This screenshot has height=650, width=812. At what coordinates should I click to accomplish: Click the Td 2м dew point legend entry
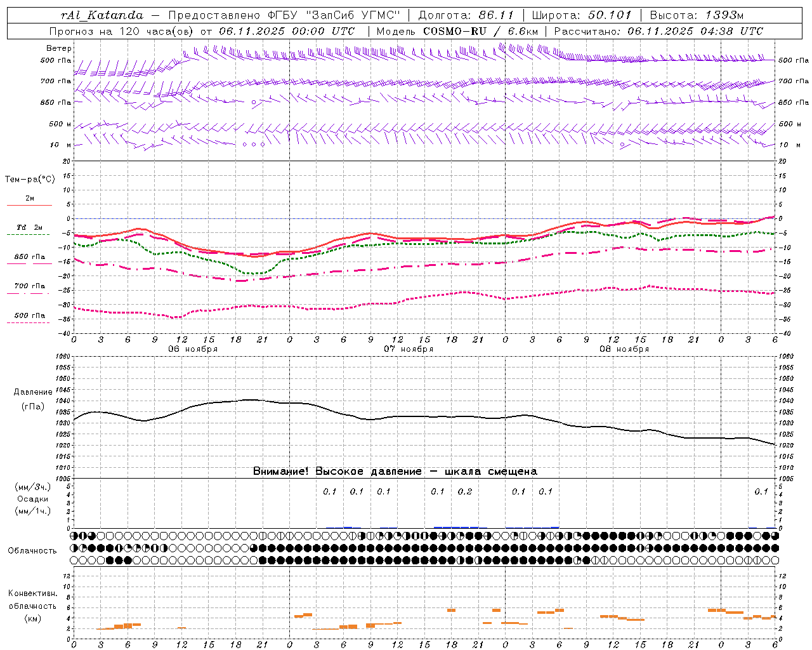pos(30,227)
